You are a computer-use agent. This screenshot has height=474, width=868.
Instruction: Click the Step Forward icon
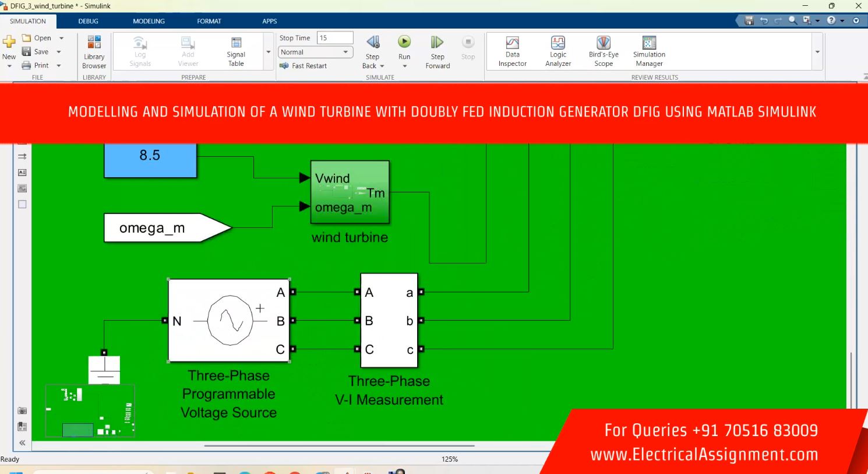point(437,43)
